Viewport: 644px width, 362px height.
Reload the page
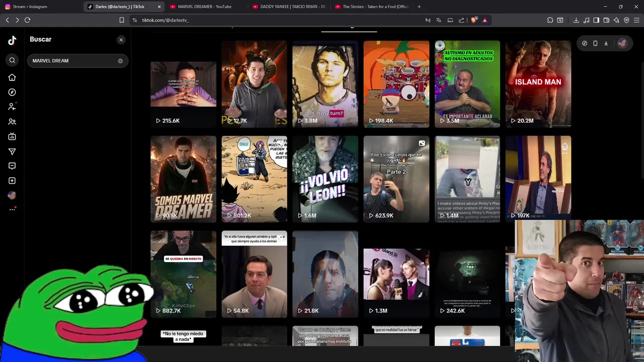(28, 20)
